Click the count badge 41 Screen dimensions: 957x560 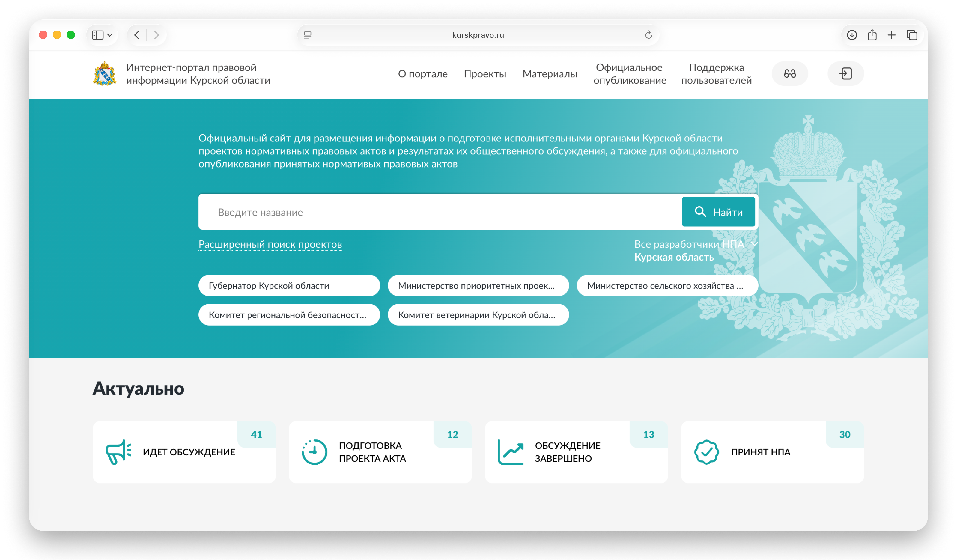click(257, 434)
